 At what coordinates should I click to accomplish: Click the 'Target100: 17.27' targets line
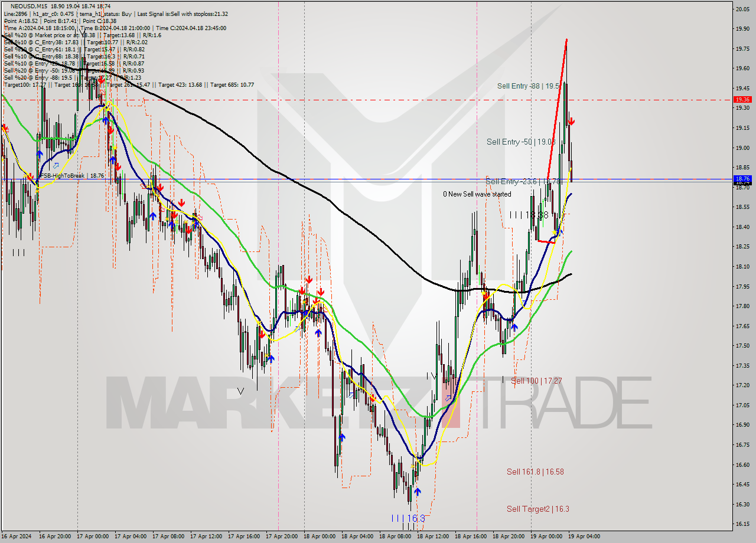tap(129, 84)
